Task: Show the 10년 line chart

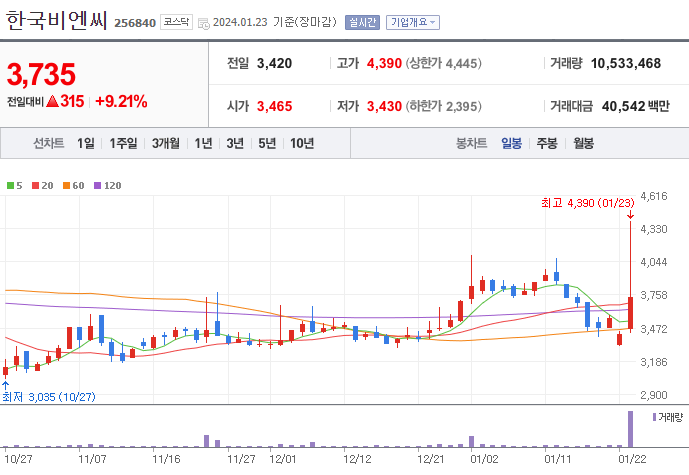Action: point(302,143)
